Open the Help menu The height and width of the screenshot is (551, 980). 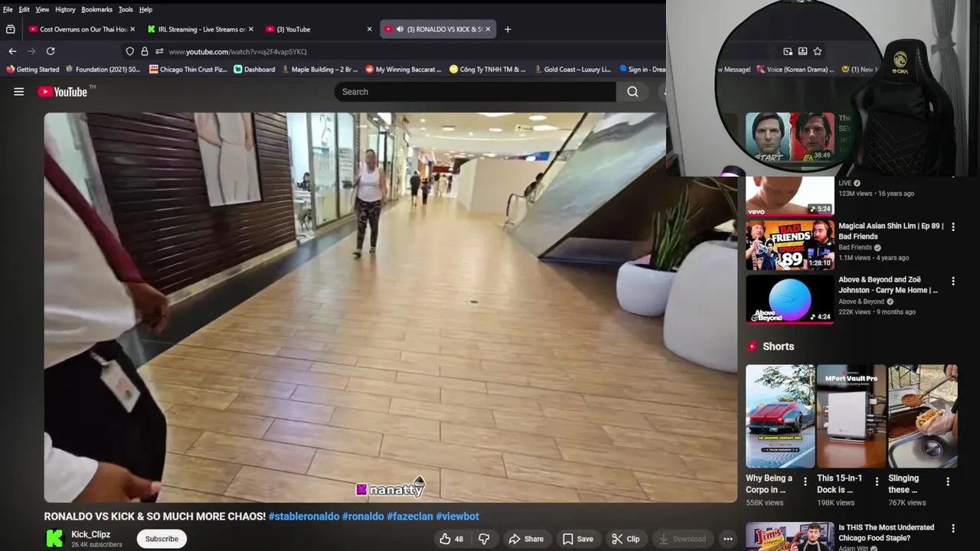(145, 9)
